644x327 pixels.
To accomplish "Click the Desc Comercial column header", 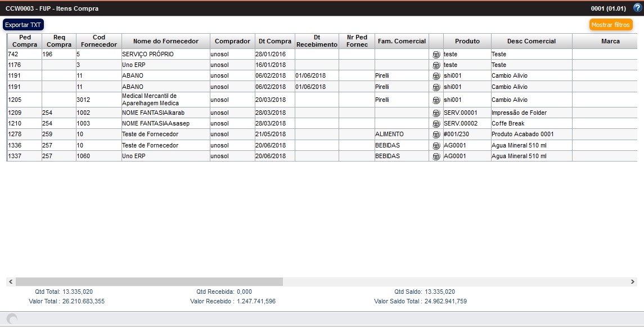I will [x=531, y=41].
